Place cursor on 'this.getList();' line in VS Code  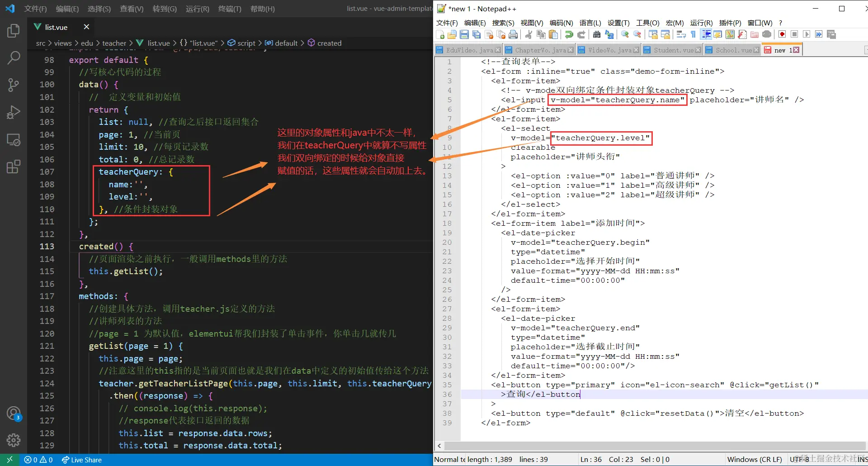(x=126, y=271)
